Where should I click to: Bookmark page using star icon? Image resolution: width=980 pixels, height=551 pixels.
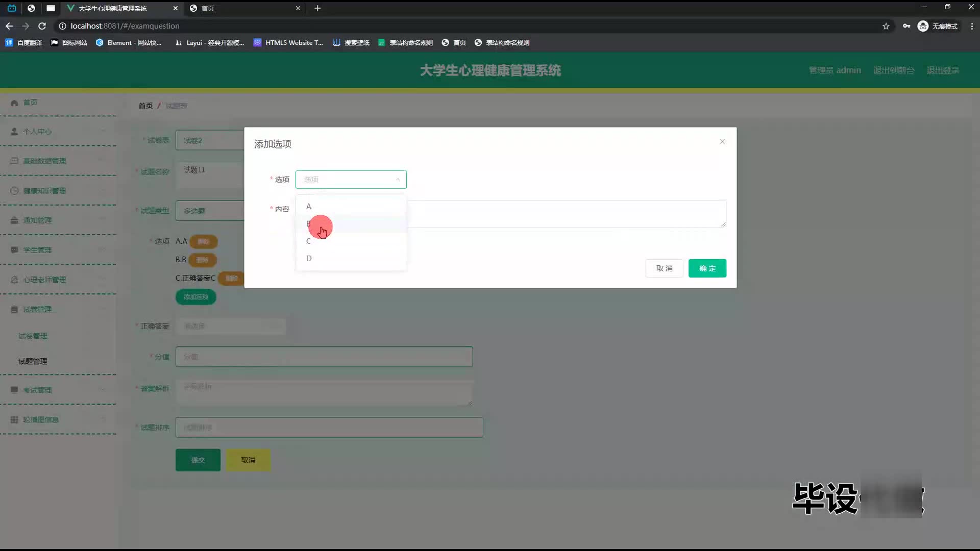(886, 26)
